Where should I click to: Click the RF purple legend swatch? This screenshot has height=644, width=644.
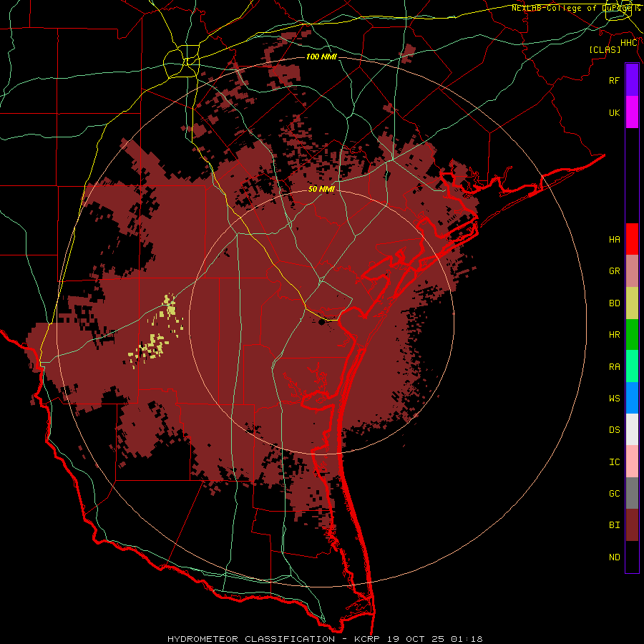[632, 80]
